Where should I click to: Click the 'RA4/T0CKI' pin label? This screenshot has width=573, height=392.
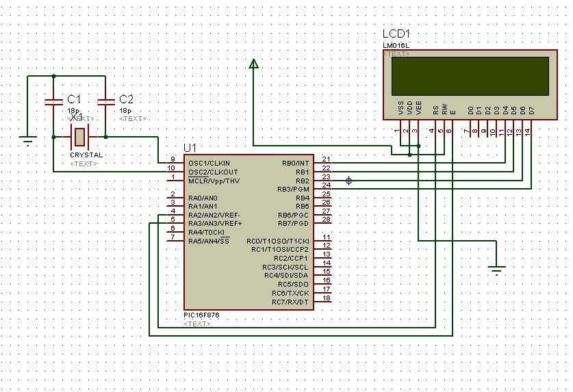pos(206,233)
